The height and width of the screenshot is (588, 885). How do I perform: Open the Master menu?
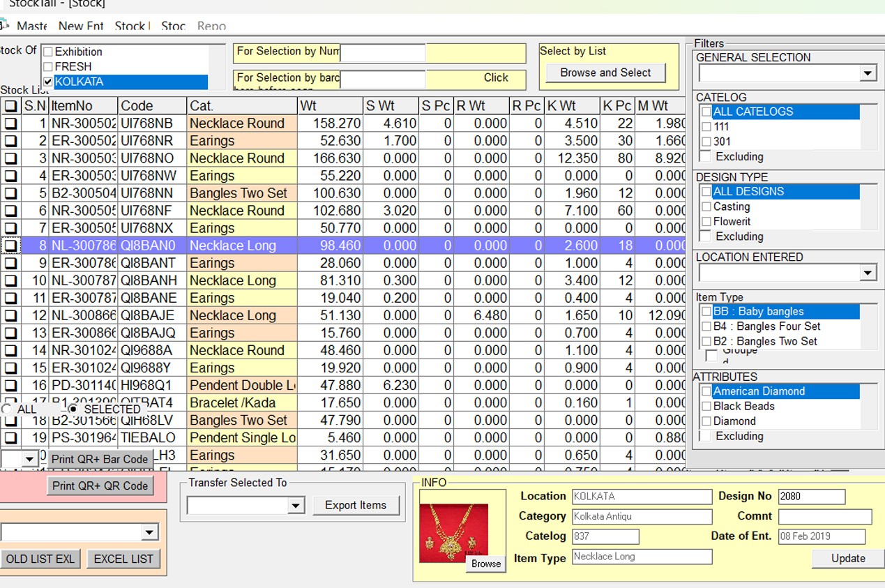tap(32, 26)
